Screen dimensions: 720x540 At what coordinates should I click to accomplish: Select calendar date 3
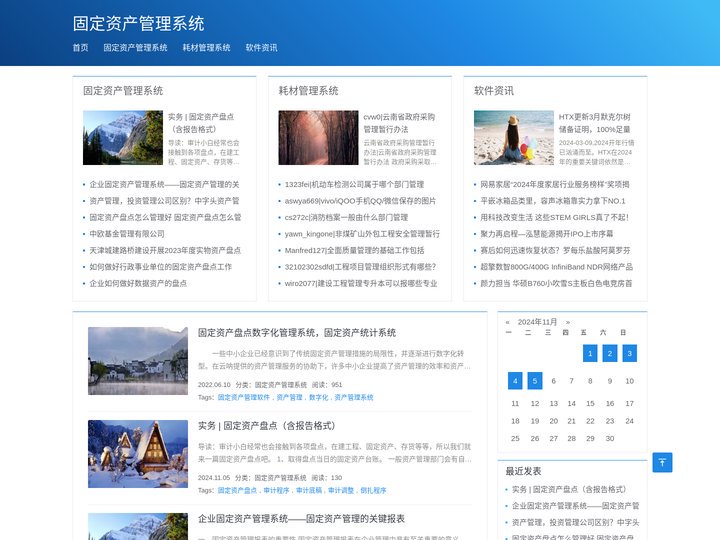(x=630, y=353)
